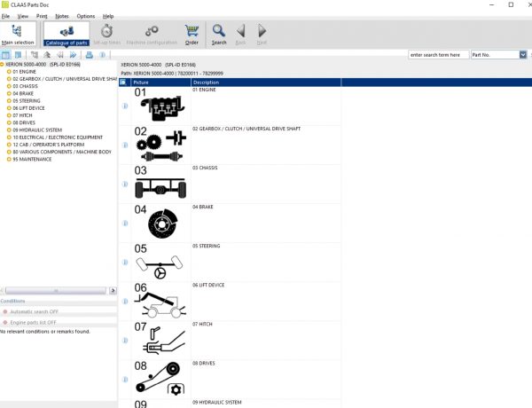Open the 03 chassis picture thumbnail
Screen dimensions: 532x408
point(160,184)
